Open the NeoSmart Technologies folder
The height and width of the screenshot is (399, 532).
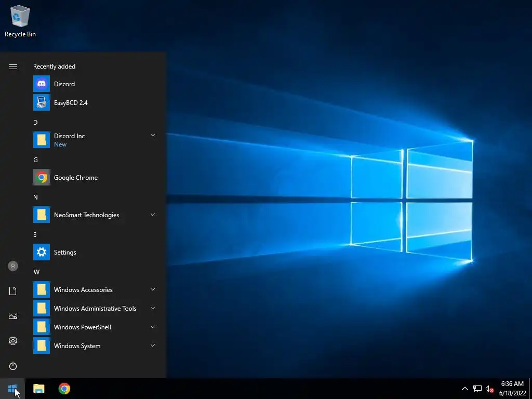click(x=95, y=215)
